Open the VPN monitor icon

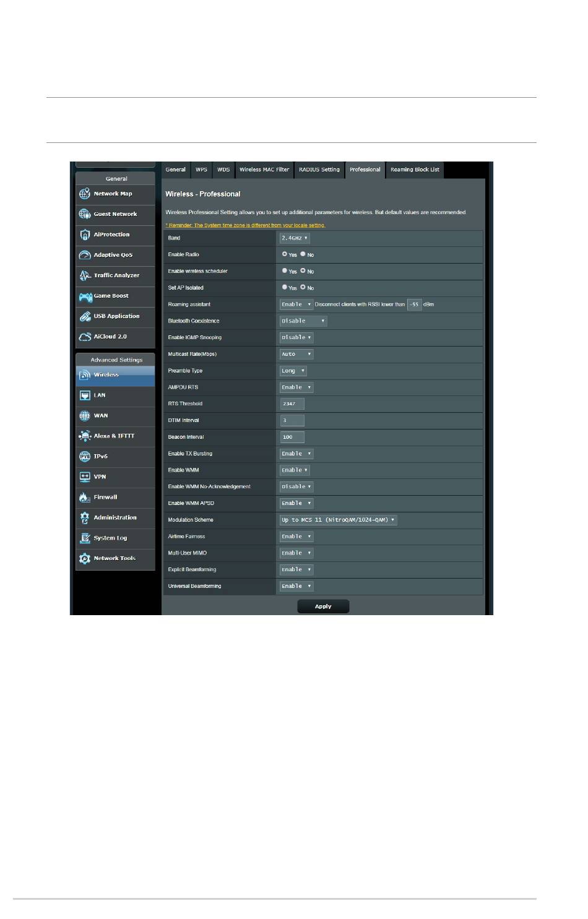point(85,477)
